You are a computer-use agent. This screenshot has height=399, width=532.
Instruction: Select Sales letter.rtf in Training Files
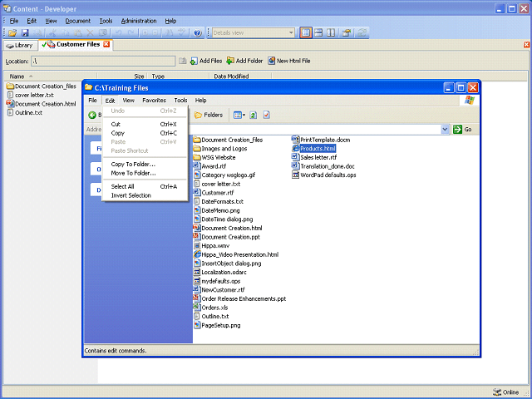tap(314, 157)
